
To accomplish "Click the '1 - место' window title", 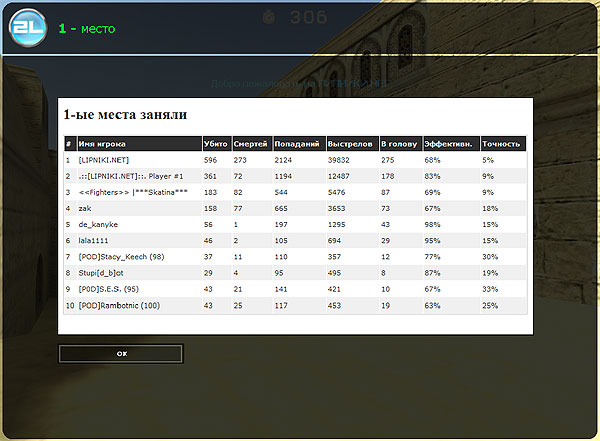I will coord(86,29).
